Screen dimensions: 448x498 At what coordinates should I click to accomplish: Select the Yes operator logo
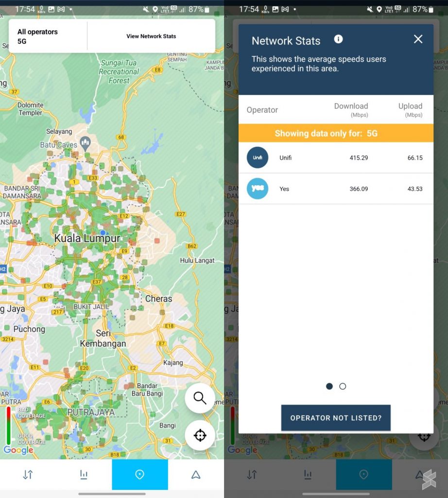pos(258,189)
